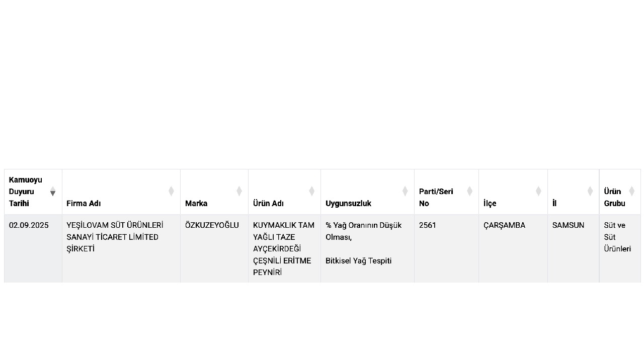Select batch number 2561 cell
The image size is (644, 362).
click(x=428, y=225)
